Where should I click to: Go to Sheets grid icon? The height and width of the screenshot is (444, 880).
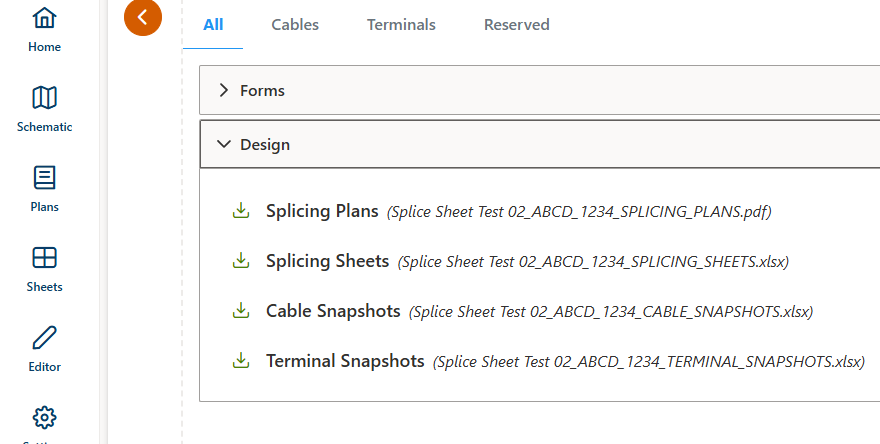point(44,258)
